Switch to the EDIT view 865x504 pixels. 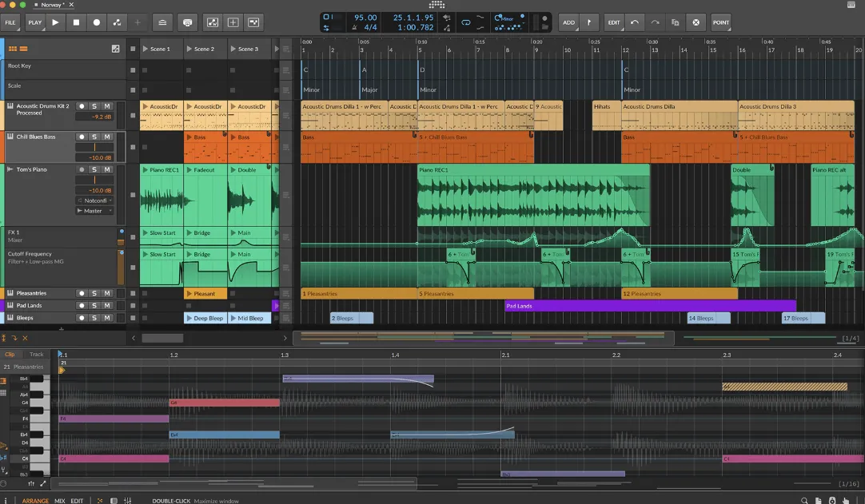pos(77,501)
